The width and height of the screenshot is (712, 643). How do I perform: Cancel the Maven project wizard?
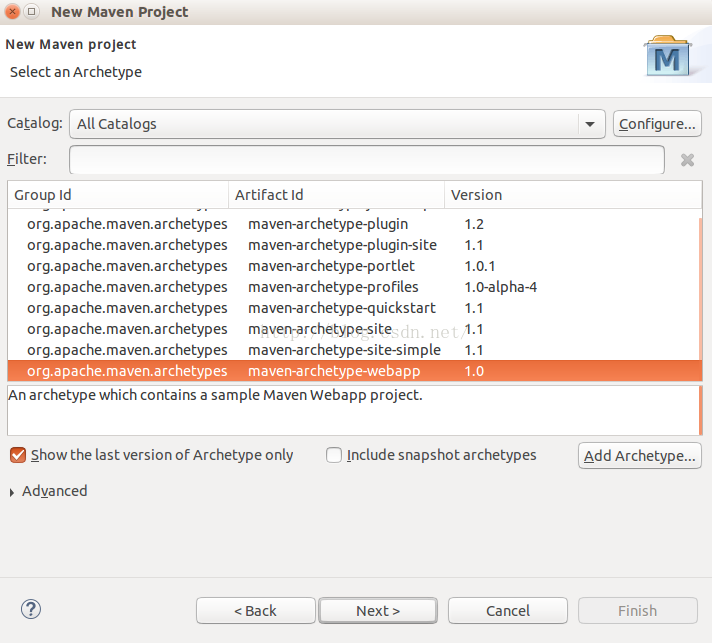click(508, 611)
